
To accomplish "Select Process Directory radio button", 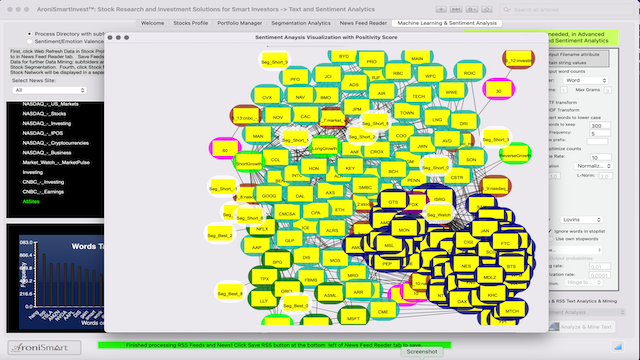I will pyautogui.click(x=29, y=34).
